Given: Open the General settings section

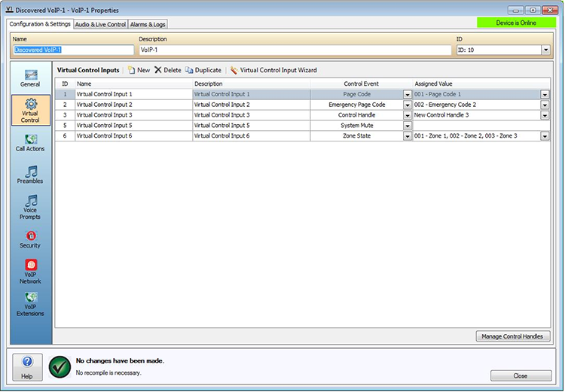Looking at the screenshot, I should tap(31, 77).
